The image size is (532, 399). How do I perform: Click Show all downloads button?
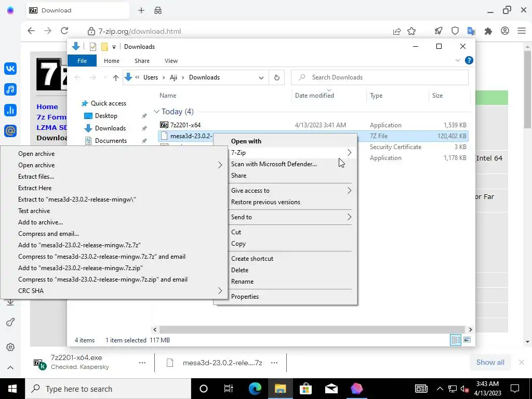[490, 362]
